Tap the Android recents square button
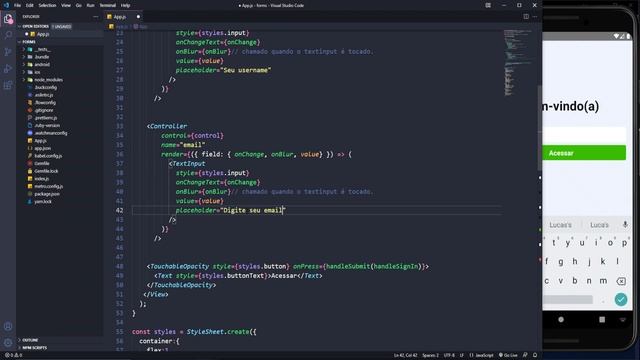This screenshot has height=360, width=640. click(x=602, y=320)
